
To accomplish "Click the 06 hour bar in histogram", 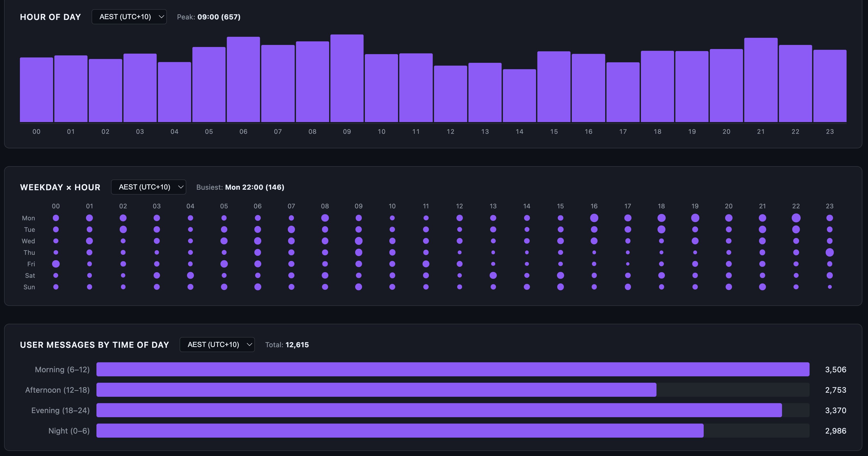I will pos(243,79).
